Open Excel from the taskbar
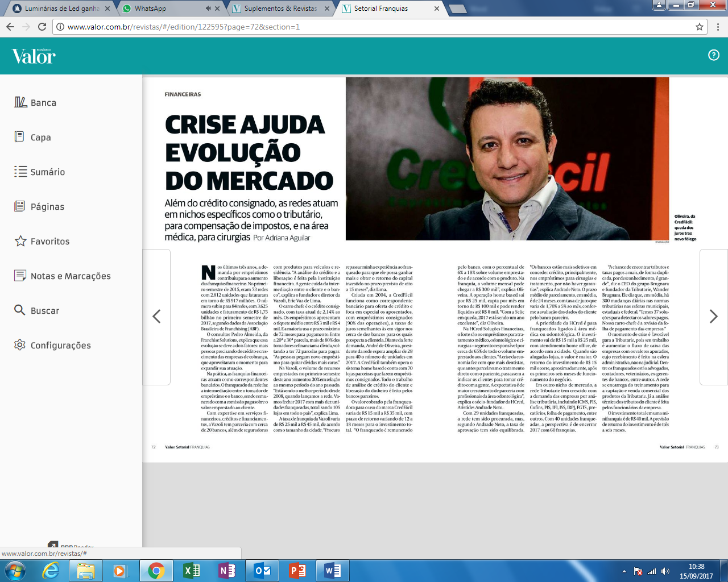Image resolution: width=728 pixels, height=582 pixels. 192,571
